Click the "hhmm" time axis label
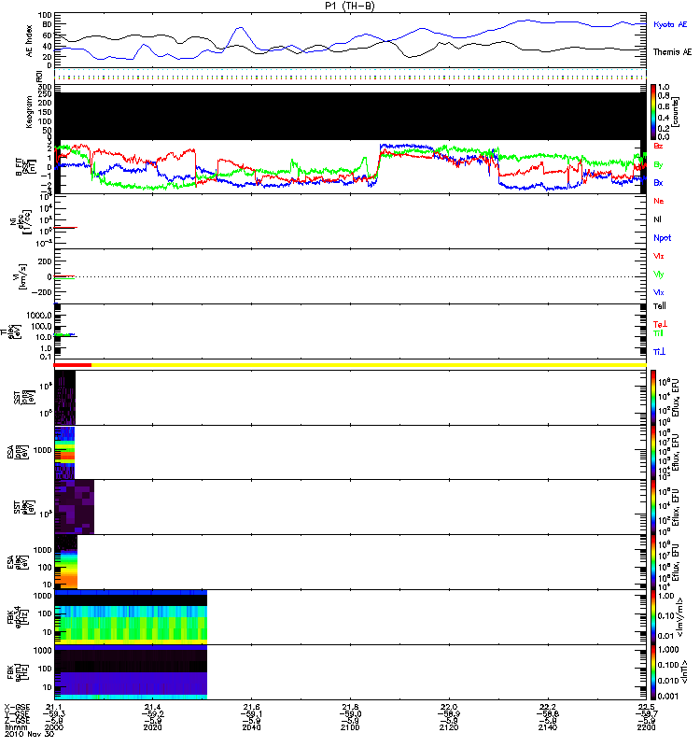This screenshot has width=700, height=747. pyautogui.click(x=16, y=727)
